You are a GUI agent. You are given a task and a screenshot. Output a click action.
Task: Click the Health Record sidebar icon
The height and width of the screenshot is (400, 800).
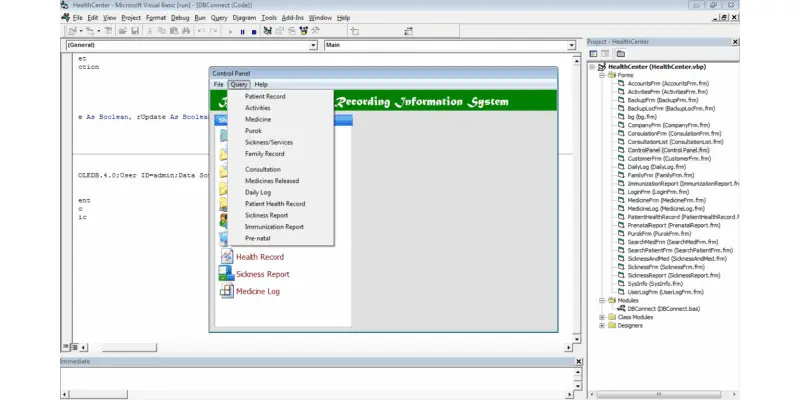tap(227, 257)
